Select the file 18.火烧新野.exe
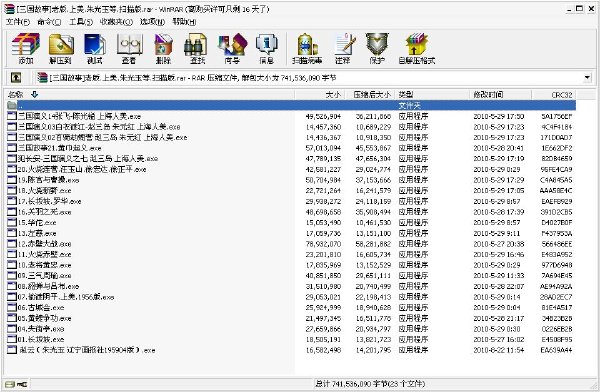600x392 pixels. (x=44, y=190)
